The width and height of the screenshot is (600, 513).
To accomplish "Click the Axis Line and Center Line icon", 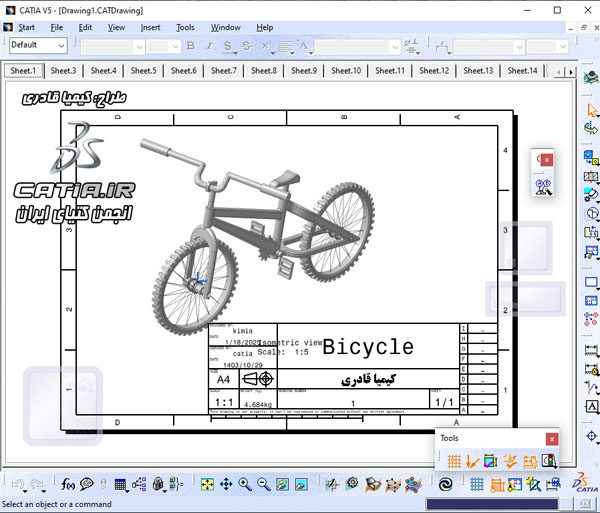I will tap(592, 436).
